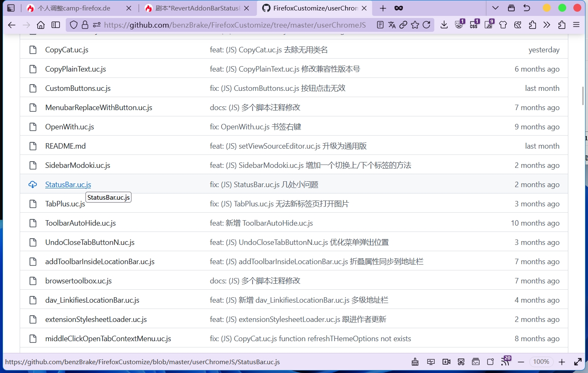The width and height of the screenshot is (588, 373).
Task: Open reader view for this page
Action: coord(380,25)
